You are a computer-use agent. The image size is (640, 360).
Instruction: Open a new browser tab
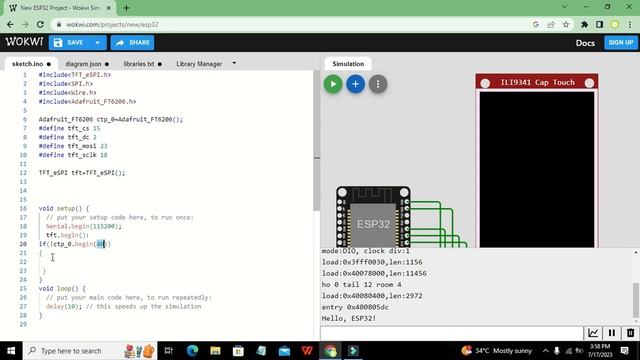coord(126,8)
